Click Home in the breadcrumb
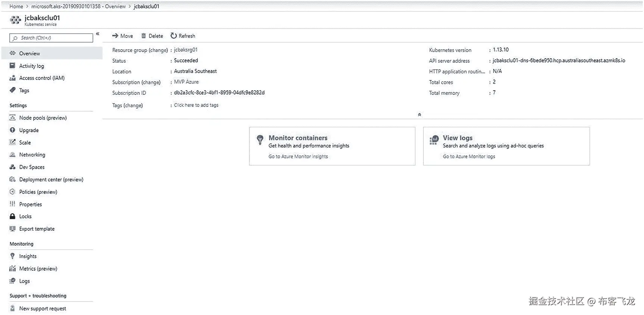This screenshot has width=644, height=315. click(16, 6)
